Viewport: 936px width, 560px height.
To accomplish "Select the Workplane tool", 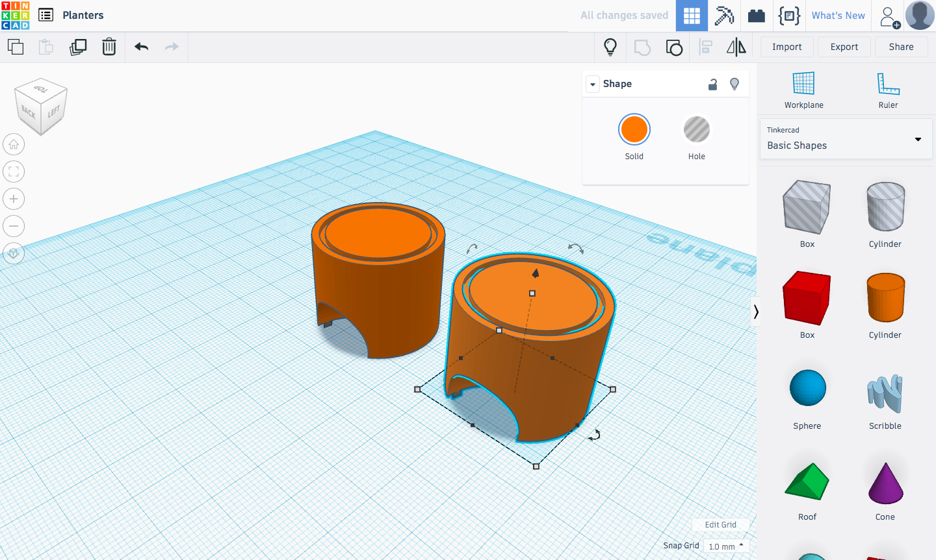I will 804,90.
